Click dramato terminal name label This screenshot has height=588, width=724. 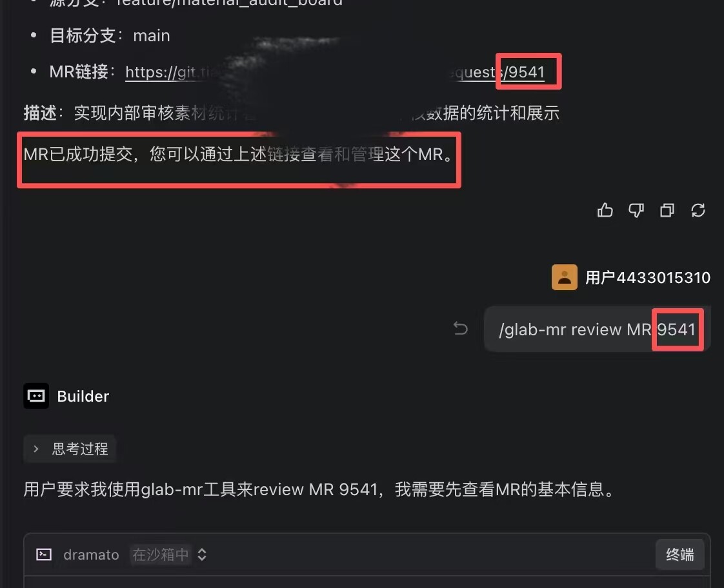click(x=91, y=554)
